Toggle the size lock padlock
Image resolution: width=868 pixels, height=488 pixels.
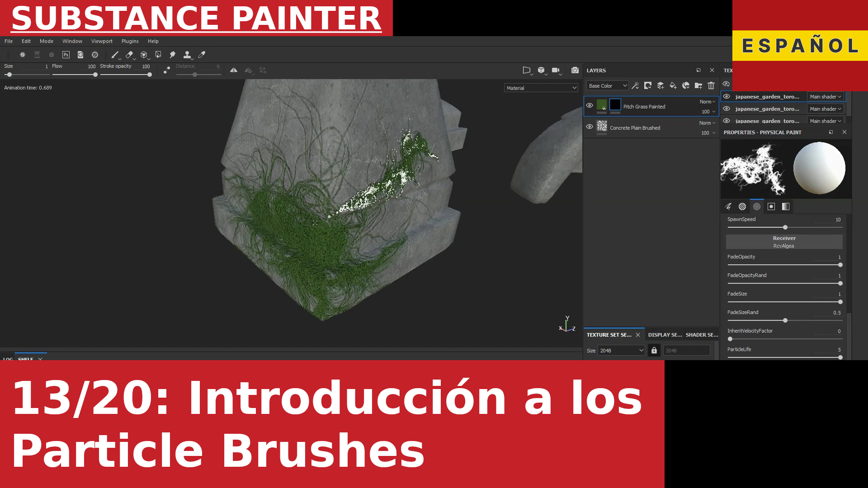pos(654,350)
